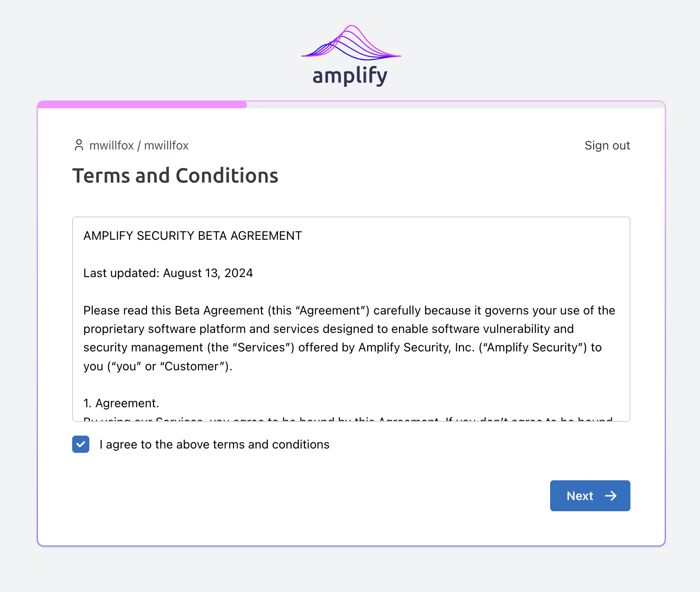This screenshot has height=592, width=700.
Task: Click the right-arrow glyph on the blue button
Action: click(612, 496)
